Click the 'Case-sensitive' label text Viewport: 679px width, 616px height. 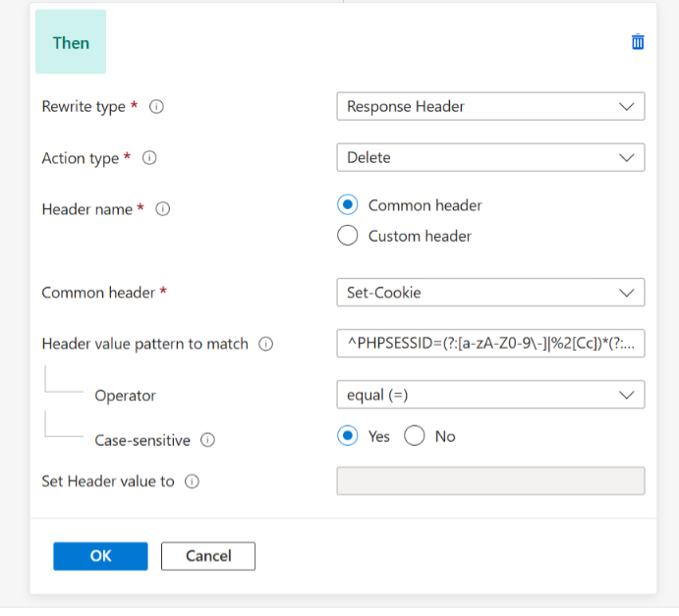(142, 441)
